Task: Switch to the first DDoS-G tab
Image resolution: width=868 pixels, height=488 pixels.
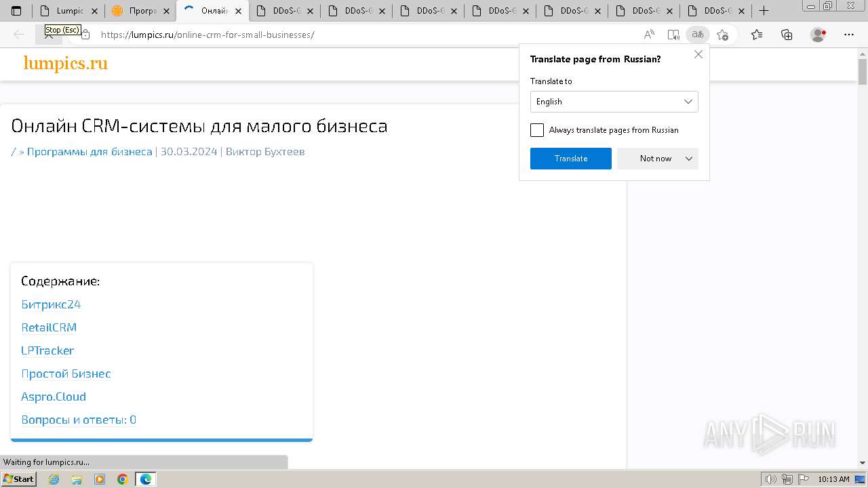Action: [285, 11]
